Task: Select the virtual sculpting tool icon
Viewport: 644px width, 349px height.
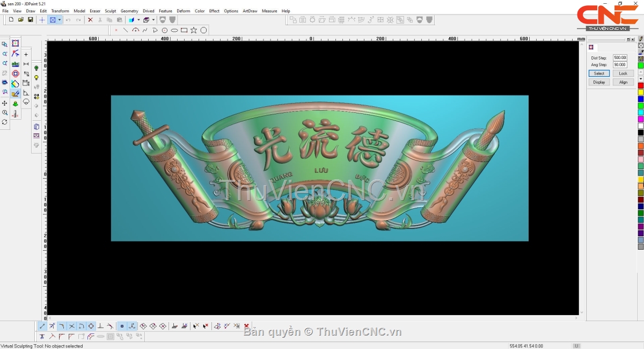Action: click(x=16, y=93)
